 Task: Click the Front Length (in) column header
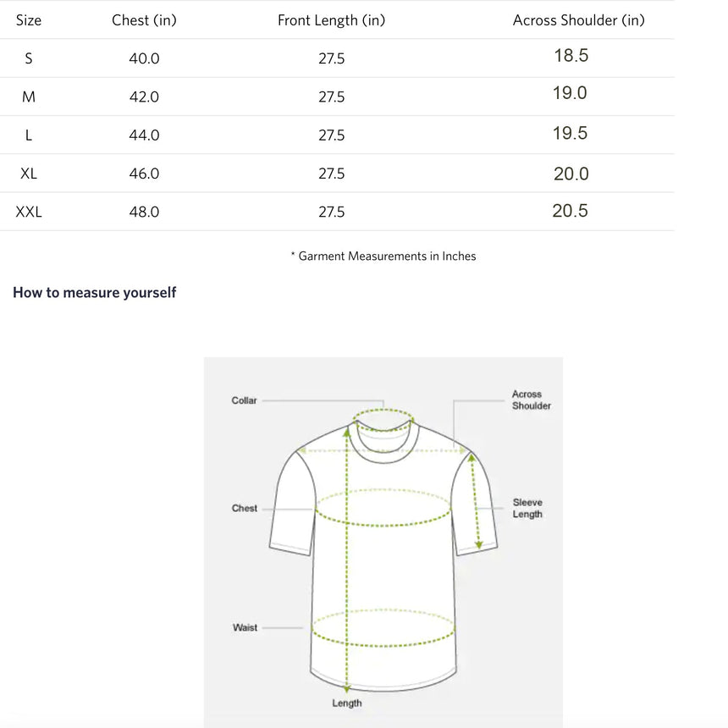(x=331, y=20)
